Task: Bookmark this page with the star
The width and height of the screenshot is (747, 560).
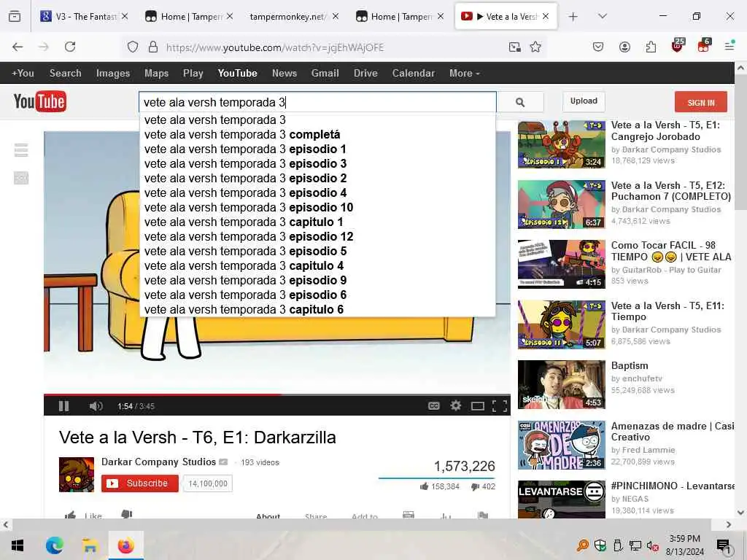Action: 535,47
